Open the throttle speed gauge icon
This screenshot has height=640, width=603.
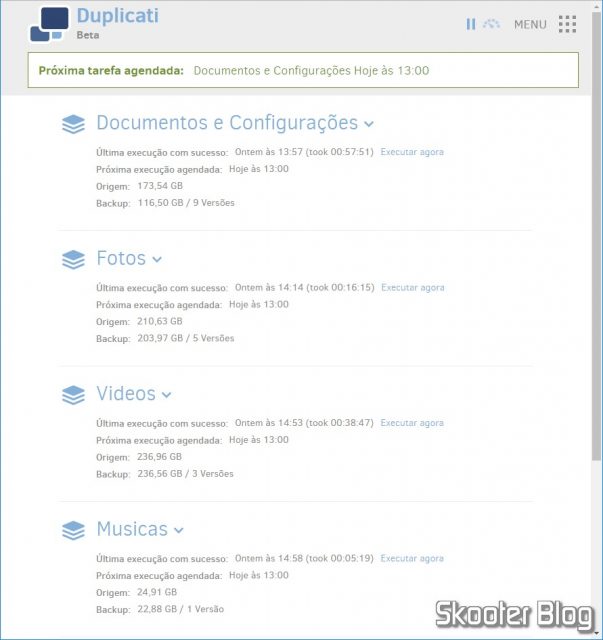pos(491,24)
